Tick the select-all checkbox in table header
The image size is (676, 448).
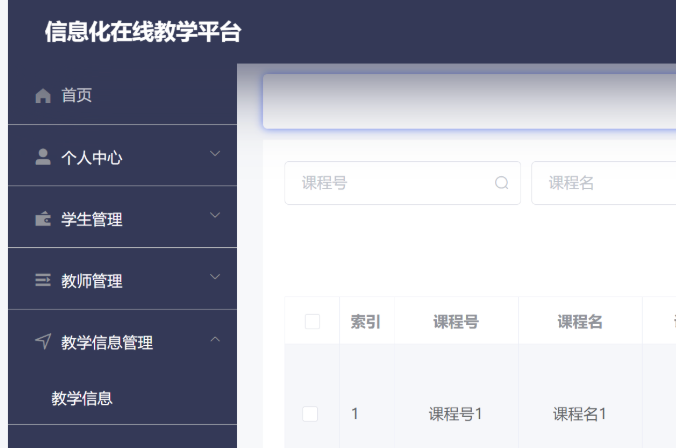click(x=311, y=321)
